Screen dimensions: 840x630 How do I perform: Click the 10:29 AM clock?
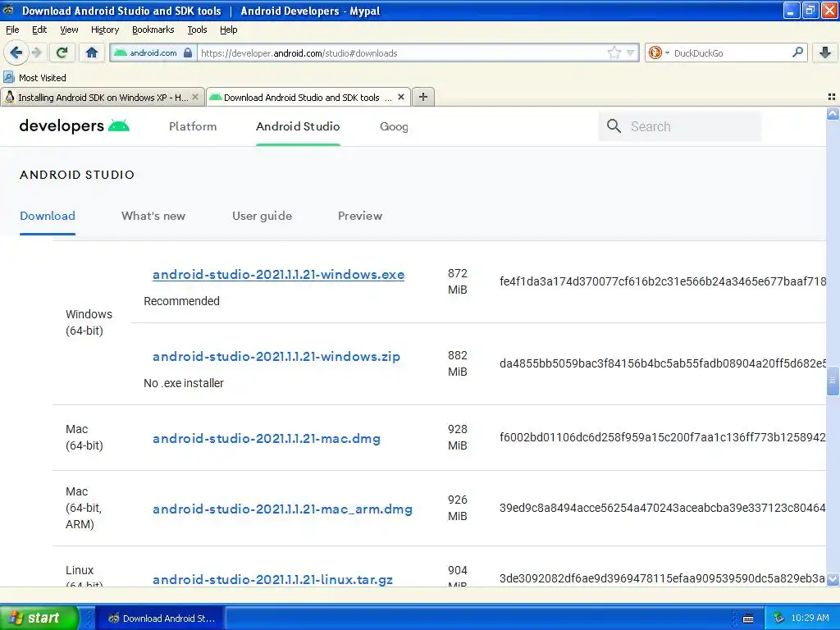click(x=810, y=618)
